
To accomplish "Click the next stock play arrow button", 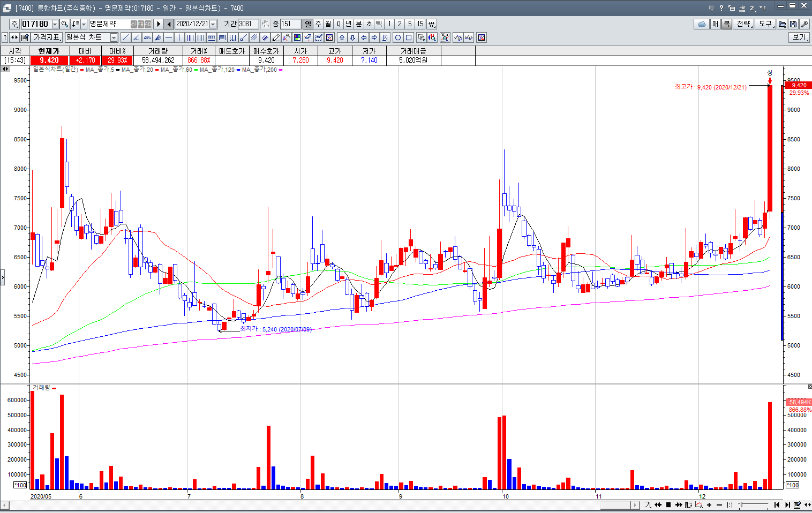I will tap(158, 24).
